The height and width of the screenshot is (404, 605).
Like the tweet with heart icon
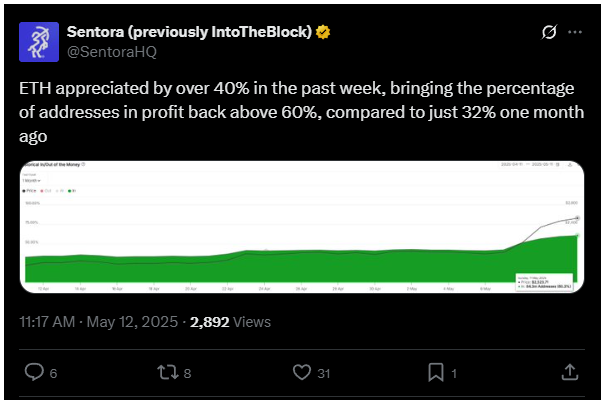click(302, 372)
